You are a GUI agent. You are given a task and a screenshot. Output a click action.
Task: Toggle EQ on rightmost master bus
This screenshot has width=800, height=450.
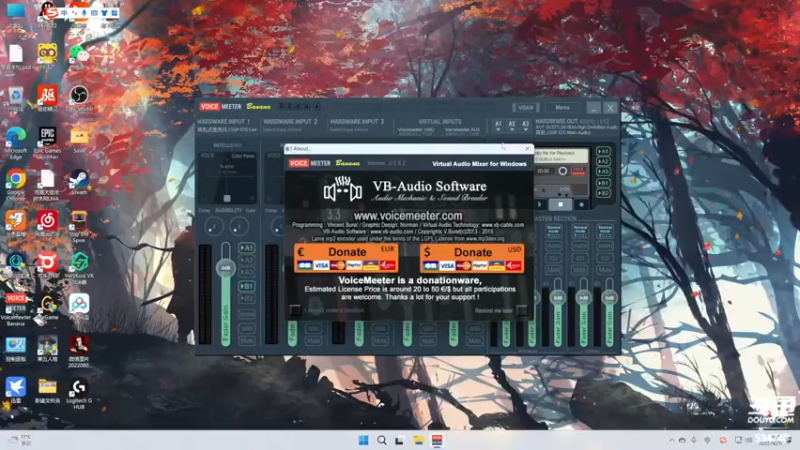click(x=605, y=258)
